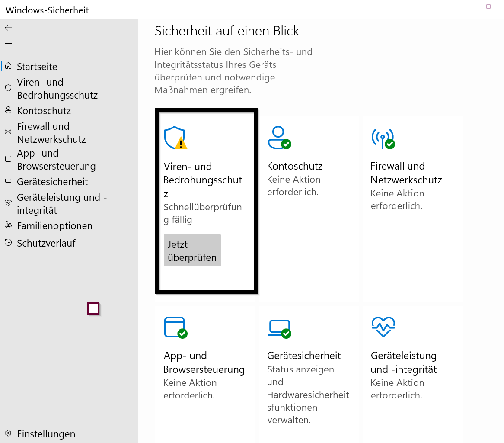Screen dimensions: 504x443
Task: Click the 'Schnellüberprüfung fällig' status text
Action: pos(202,213)
